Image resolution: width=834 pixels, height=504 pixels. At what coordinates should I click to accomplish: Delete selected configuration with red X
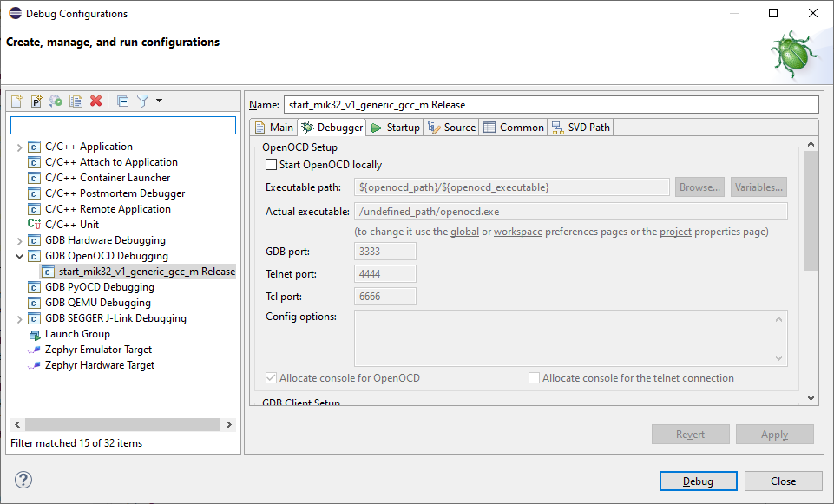[x=95, y=101]
